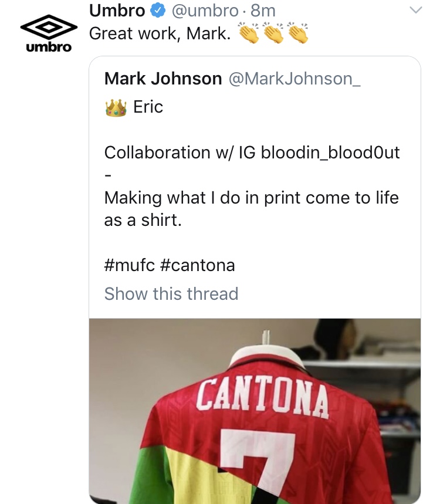Open the Umbro display name
Viewport: 440px width, 504px height.
coord(117,11)
